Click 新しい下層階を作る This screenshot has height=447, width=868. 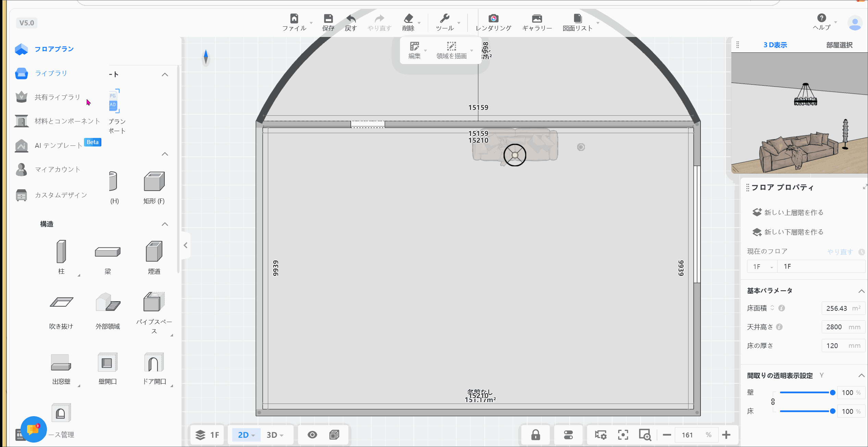(788, 232)
